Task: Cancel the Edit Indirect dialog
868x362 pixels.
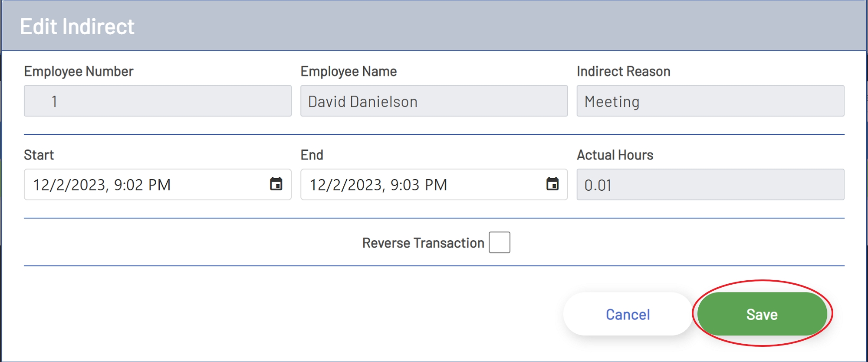Action: click(628, 314)
